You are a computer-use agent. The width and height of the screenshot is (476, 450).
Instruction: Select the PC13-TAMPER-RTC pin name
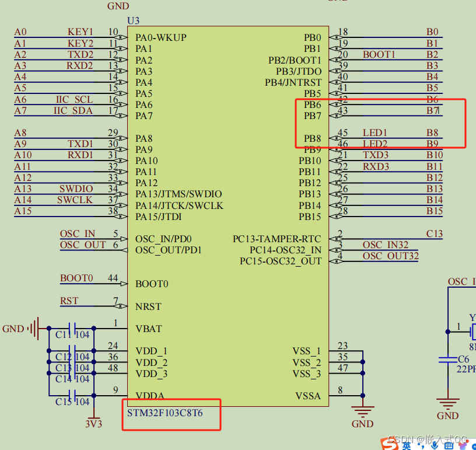point(276,239)
